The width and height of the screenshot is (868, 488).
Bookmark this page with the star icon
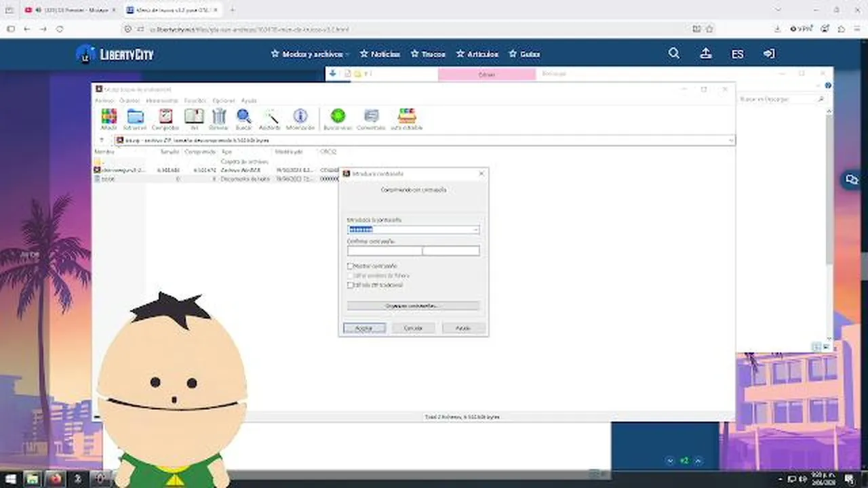pyautogui.click(x=709, y=29)
